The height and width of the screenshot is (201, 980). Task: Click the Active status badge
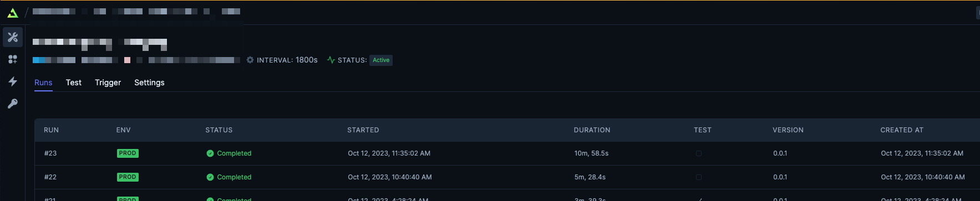click(x=381, y=60)
